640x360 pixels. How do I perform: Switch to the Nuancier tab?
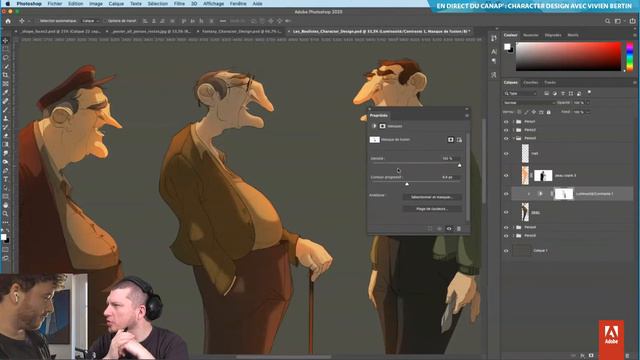click(531, 35)
